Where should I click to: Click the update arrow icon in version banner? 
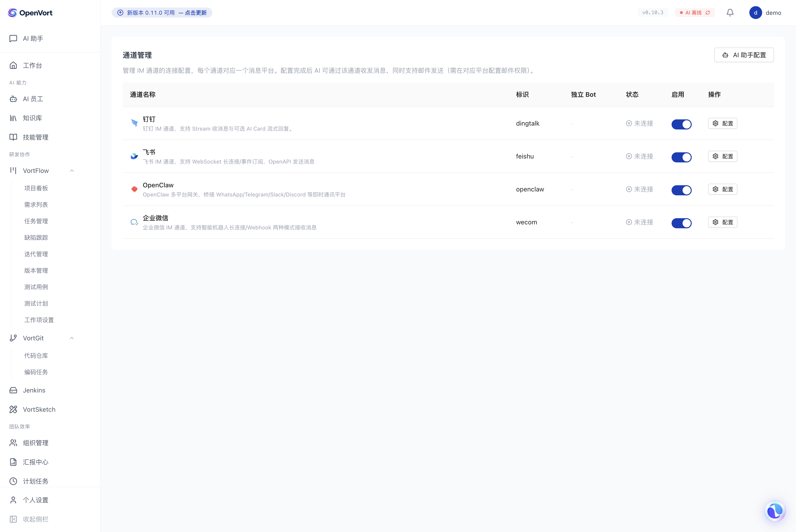[x=121, y=13]
